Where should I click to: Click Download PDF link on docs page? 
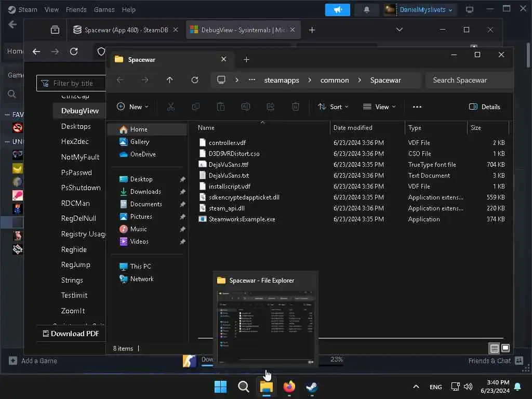tap(71, 334)
